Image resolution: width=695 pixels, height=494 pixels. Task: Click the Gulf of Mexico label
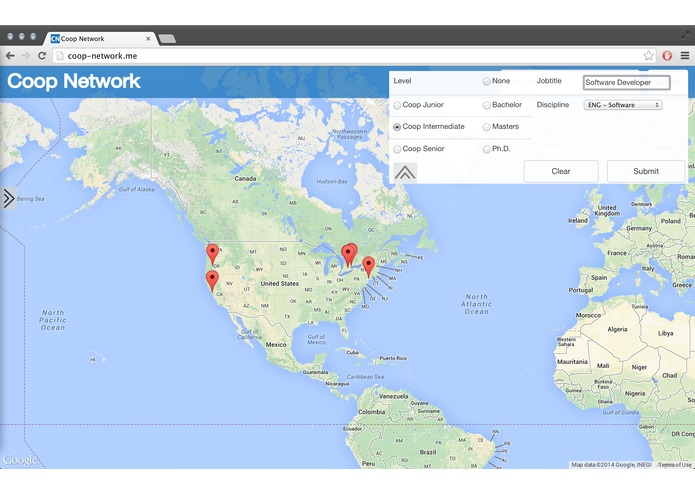coord(316,339)
